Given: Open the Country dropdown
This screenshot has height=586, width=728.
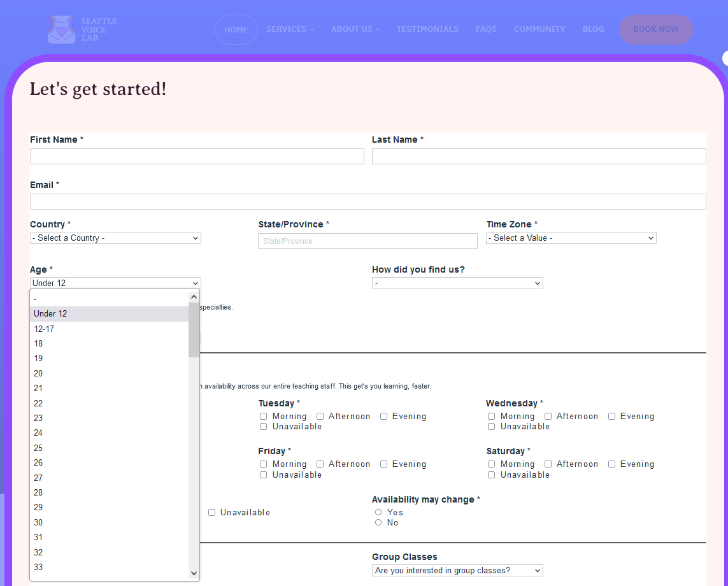Looking at the screenshot, I should [116, 238].
